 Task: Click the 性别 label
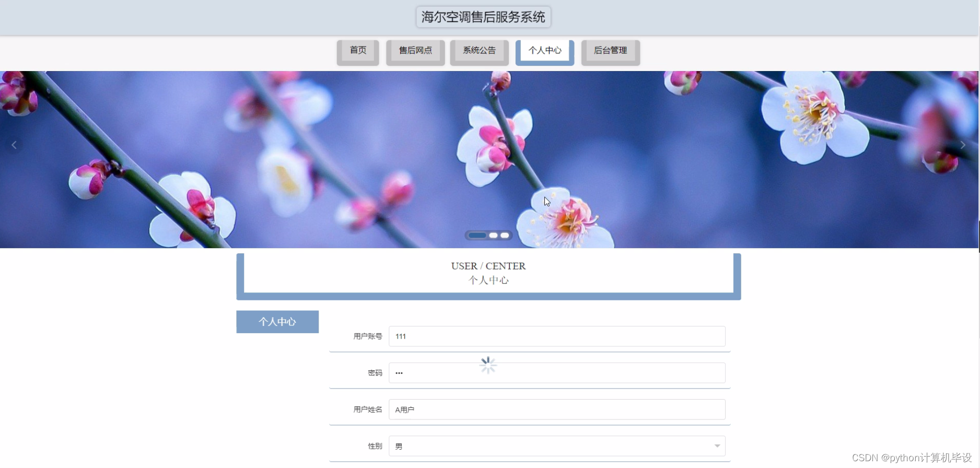pyautogui.click(x=375, y=446)
